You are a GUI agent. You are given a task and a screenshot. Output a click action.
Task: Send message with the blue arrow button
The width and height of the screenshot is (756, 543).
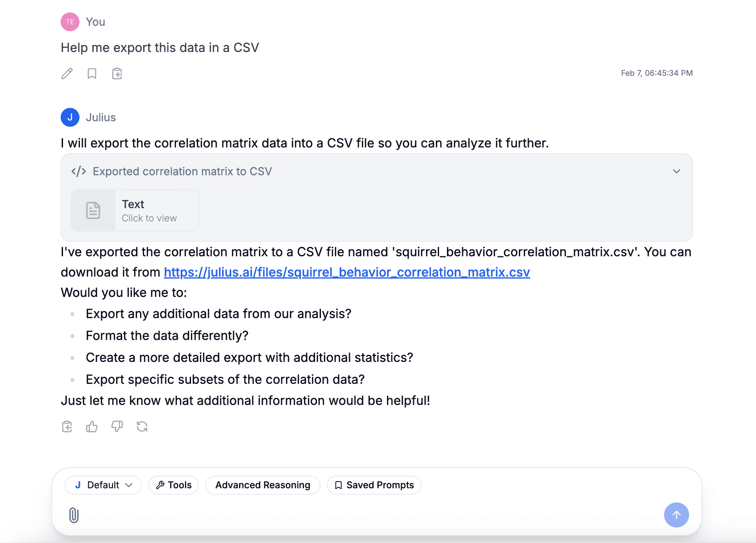676,515
